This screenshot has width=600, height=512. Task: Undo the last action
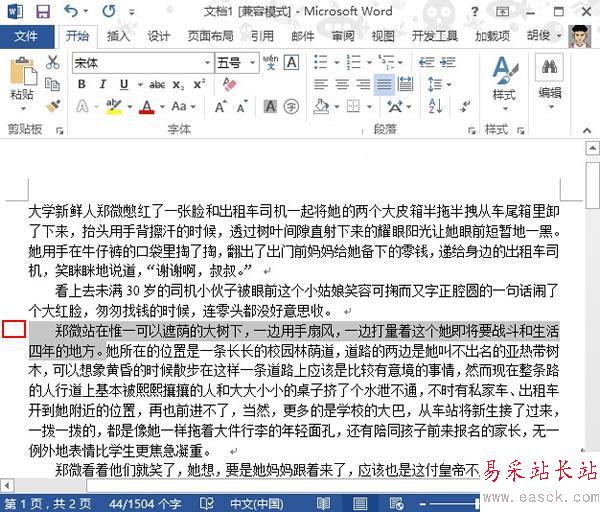(x=72, y=11)
